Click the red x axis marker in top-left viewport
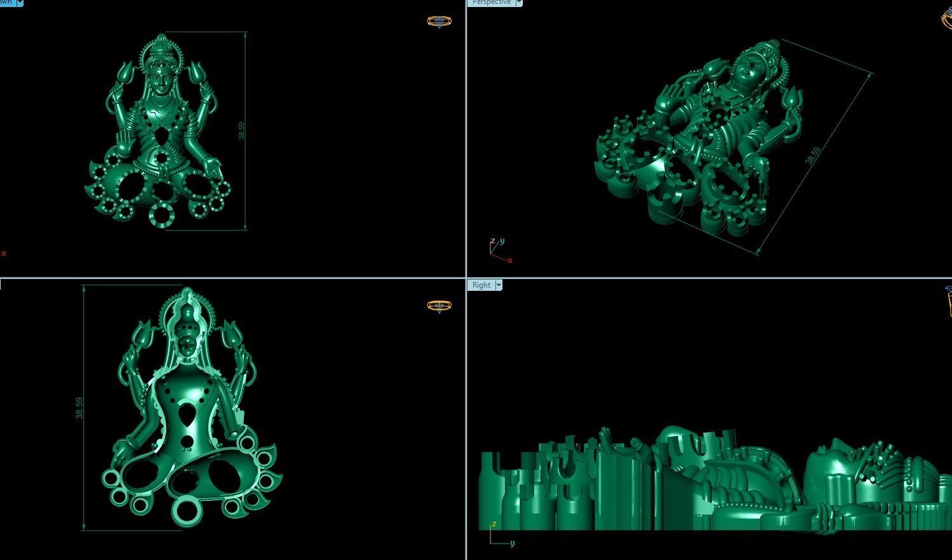This screenshot has height=560, width=952. coord(4,253)
